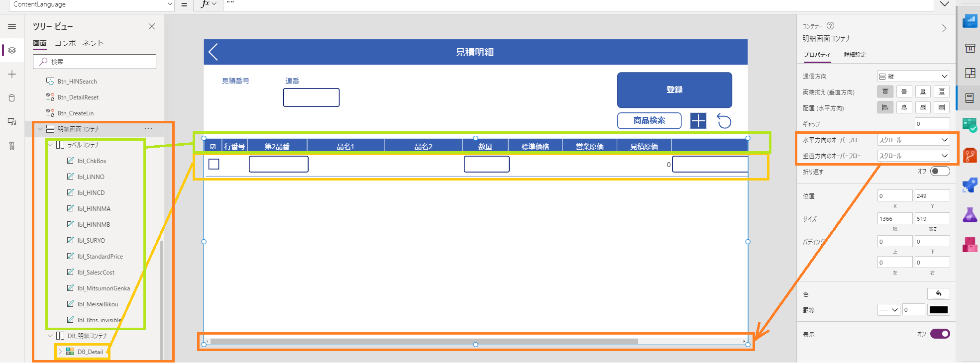This screenshot has width=980, height=364.
Task: Open more options for 明細画面コンテナ
Action: (148, 128)
